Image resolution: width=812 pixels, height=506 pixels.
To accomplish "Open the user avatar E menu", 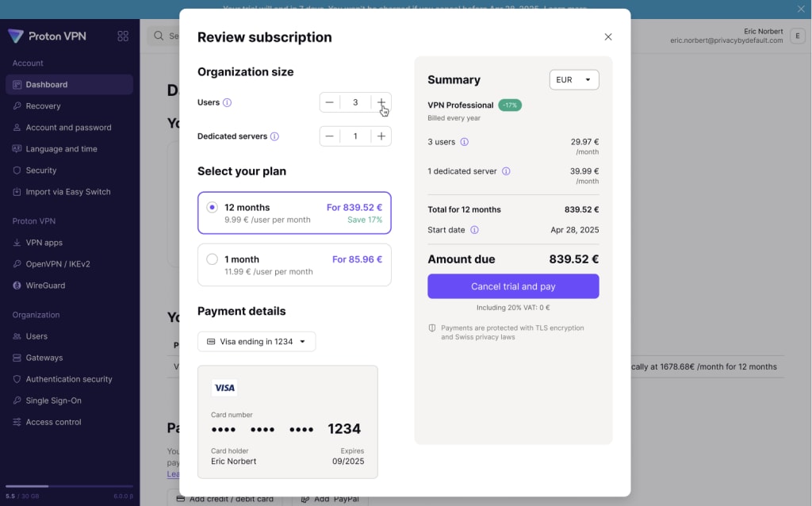I will (x=798, y=36).
